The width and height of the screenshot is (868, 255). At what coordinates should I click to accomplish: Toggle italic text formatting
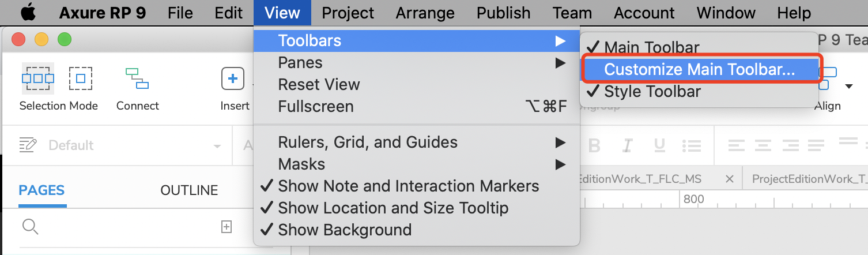pyautogui.click(x=628, y=145)
